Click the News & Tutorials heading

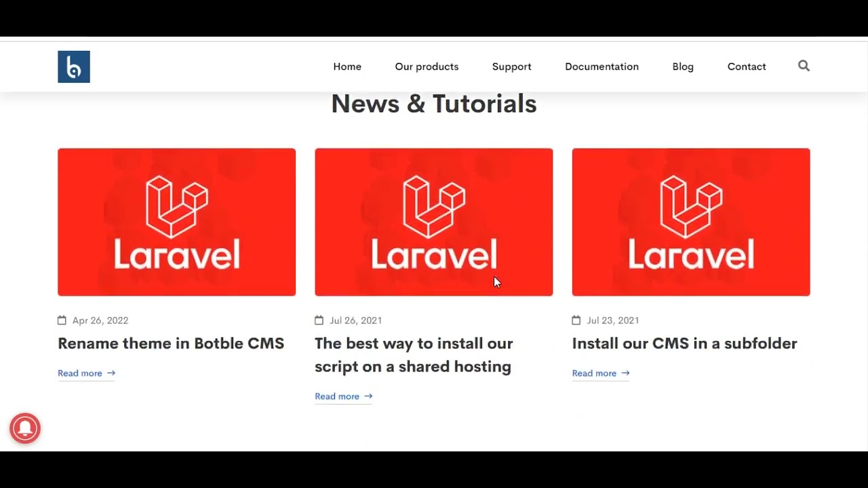(x=434, y=104)
